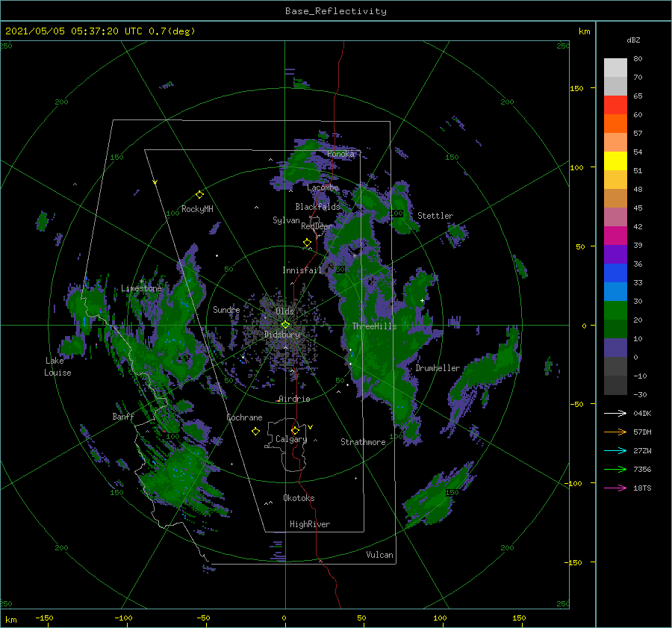Viewport: 672px width, 628px height.
Task: Click the Ponoka label on map
Action: click(x=340, y=154)
